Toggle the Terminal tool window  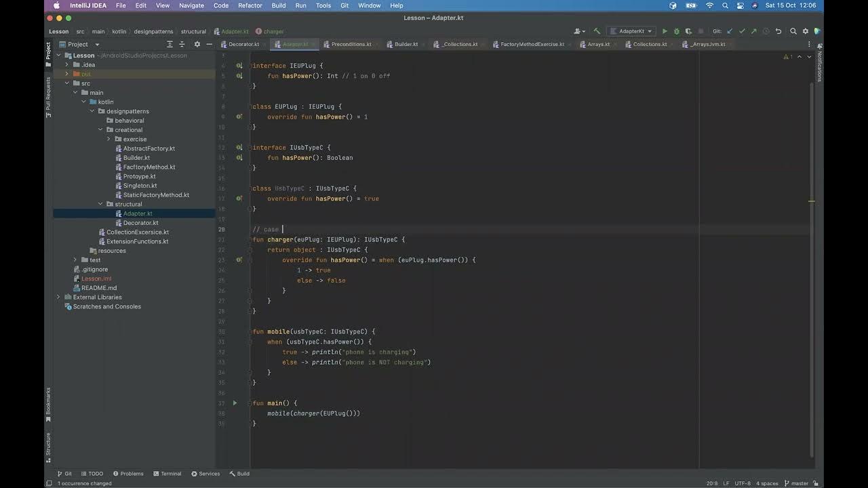[167, 474]
